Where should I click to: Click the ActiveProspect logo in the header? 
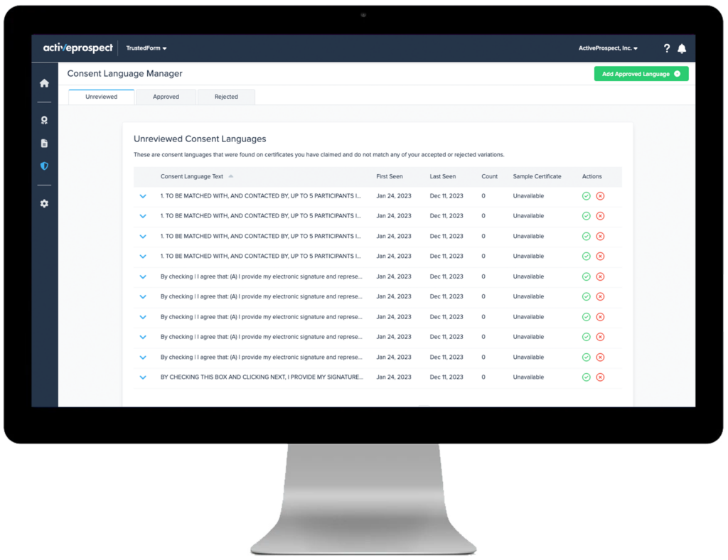pyautogui.click(x=78, y=48)
